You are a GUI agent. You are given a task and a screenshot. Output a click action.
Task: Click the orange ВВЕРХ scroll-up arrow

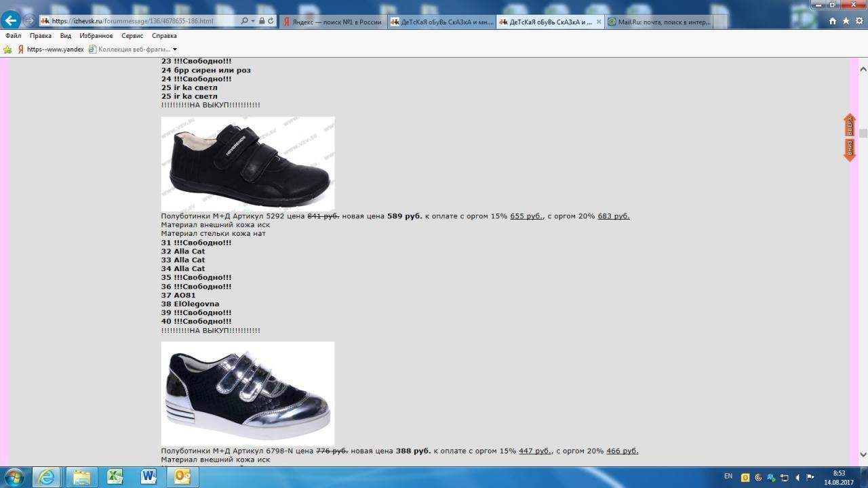point(849,125)
